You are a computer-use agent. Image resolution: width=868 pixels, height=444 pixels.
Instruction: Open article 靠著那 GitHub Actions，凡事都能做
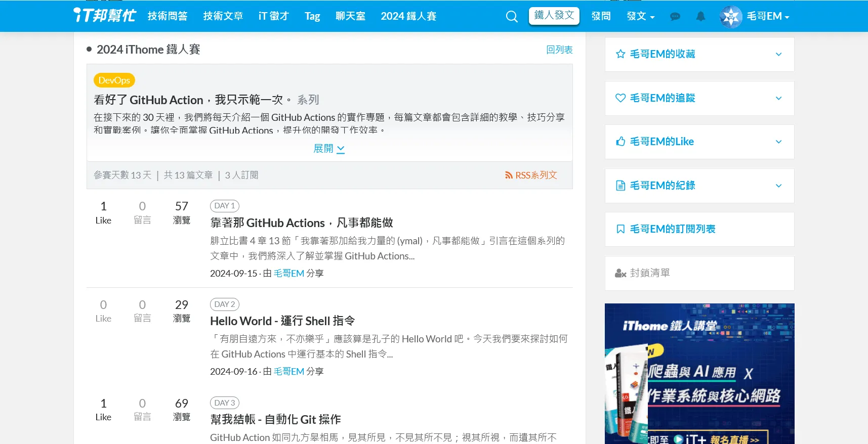(302, 223)
